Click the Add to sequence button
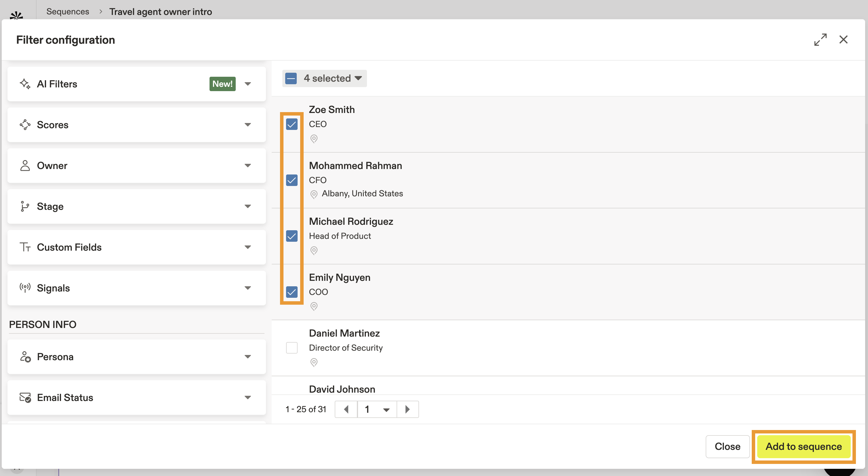This screenshot has width=868, height=476. [x=803, y=446]
